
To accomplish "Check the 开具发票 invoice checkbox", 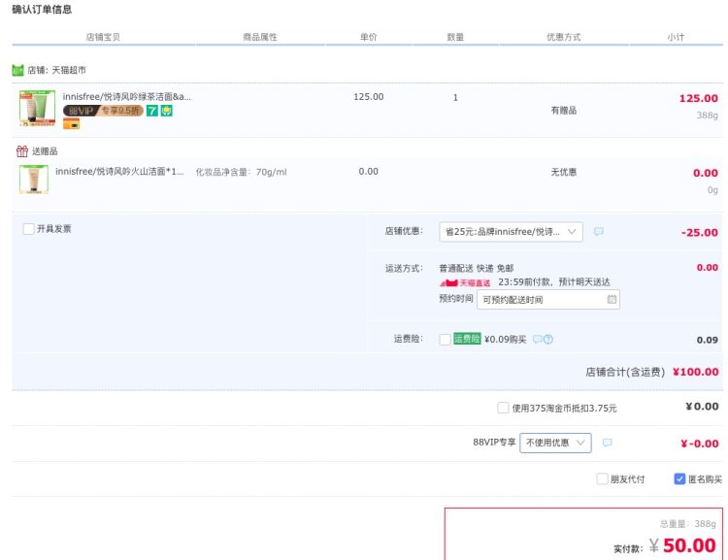I will pos(29,228).
